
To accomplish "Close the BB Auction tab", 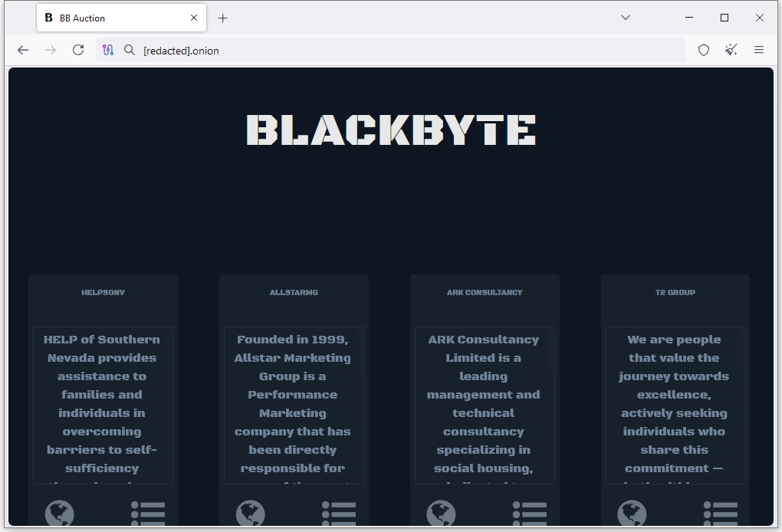I will click(194, 18).
